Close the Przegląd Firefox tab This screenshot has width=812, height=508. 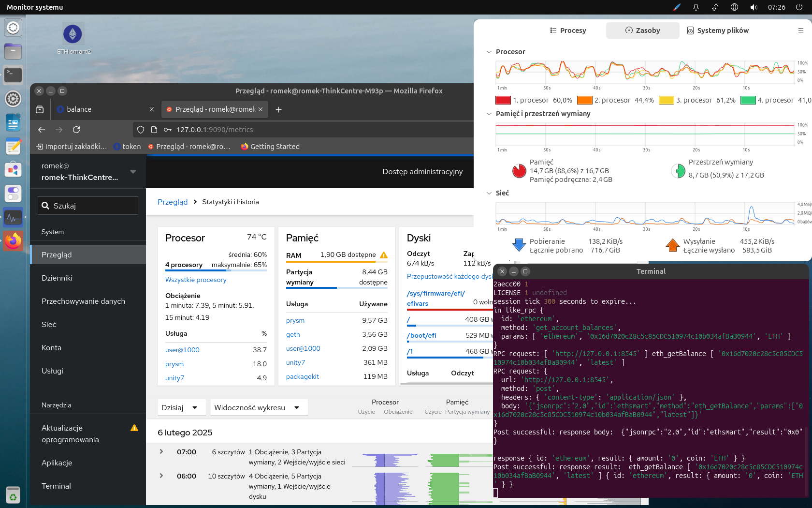[x=261, y=109]
